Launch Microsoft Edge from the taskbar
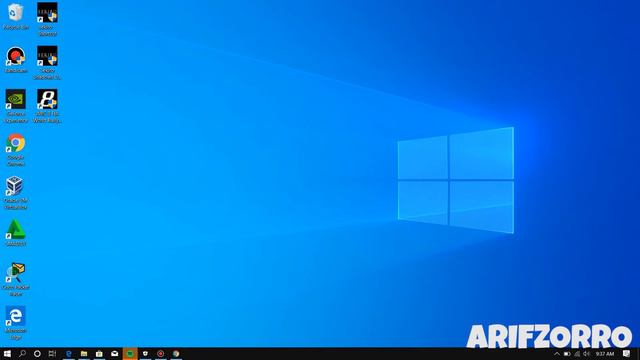The width and height of the screenshot is (640, 360). [69, 353]
